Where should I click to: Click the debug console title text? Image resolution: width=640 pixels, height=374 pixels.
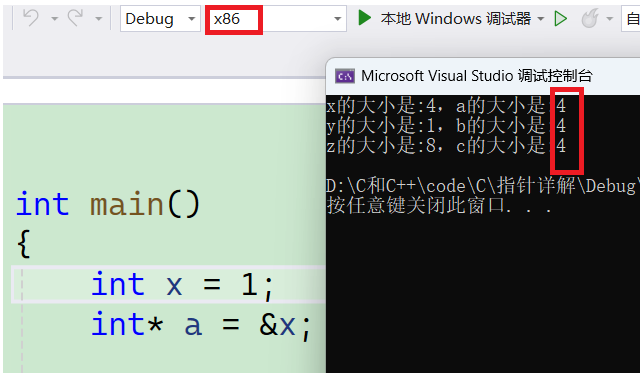[x=477, y=76]
